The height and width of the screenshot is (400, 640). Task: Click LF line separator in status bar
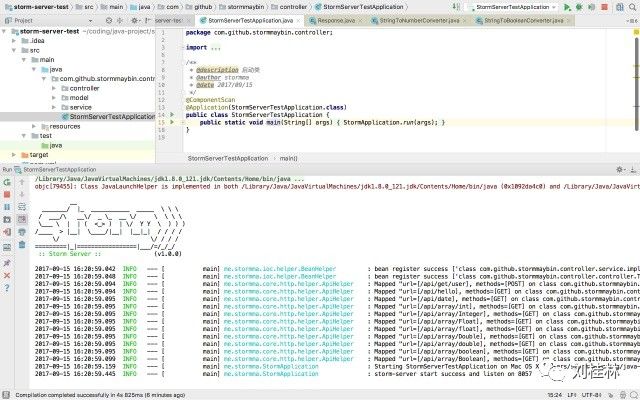[572, 395]
